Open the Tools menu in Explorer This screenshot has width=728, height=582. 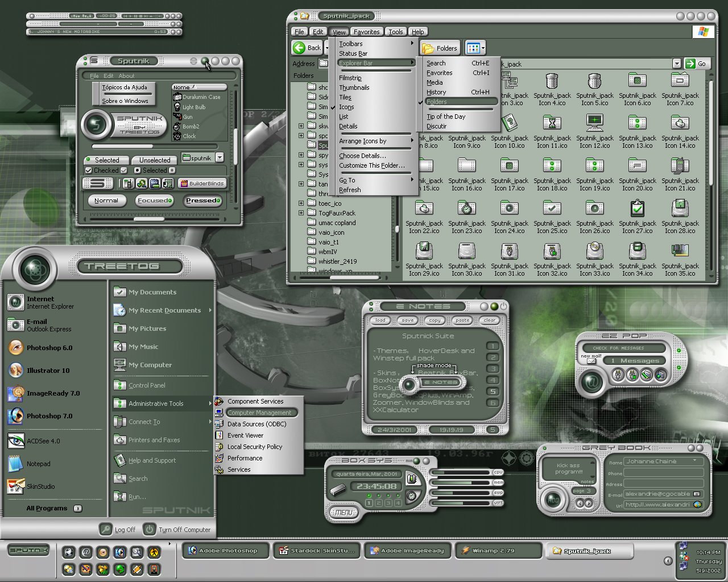(x=396, y=32)
